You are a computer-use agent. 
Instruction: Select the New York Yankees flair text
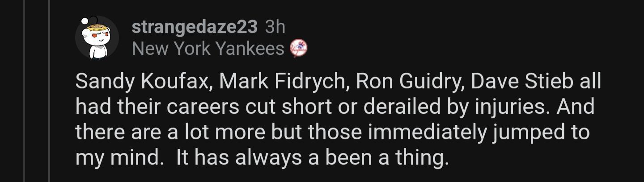208,48
